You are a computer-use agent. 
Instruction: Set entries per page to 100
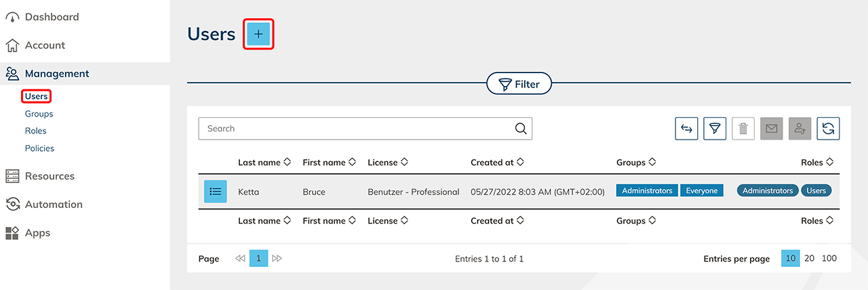pyautogui.click(x=829, y=258)
